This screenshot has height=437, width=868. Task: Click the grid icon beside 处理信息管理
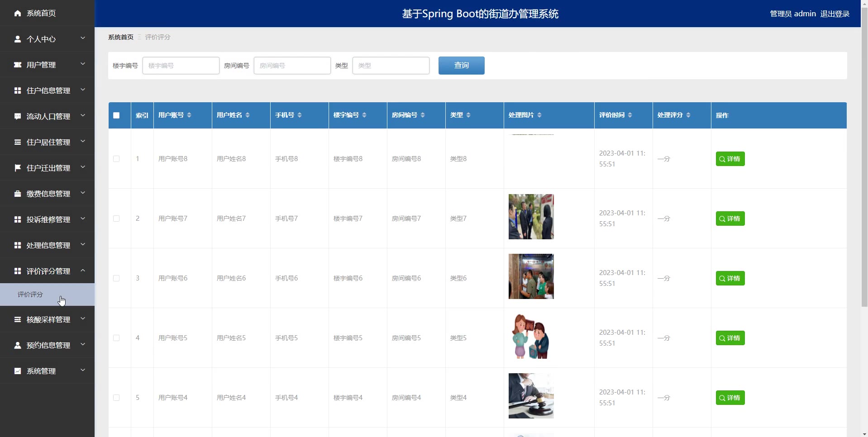coord(18,245)
